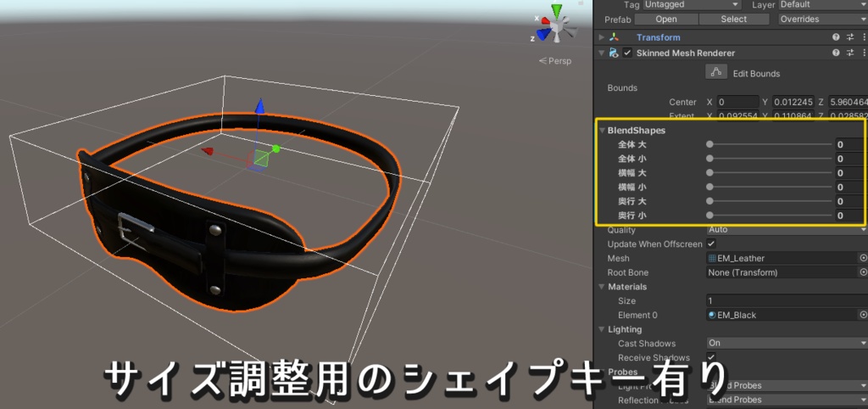Click the 全体 大 value field
This screenshot has height=409, width=868.
tap(849, 144)
